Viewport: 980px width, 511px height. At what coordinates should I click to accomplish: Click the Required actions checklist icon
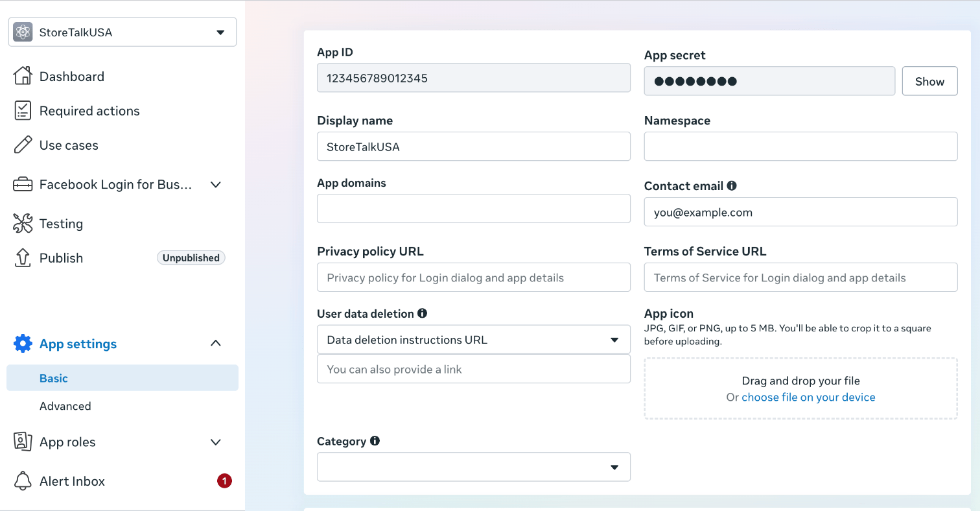[23, 110]
